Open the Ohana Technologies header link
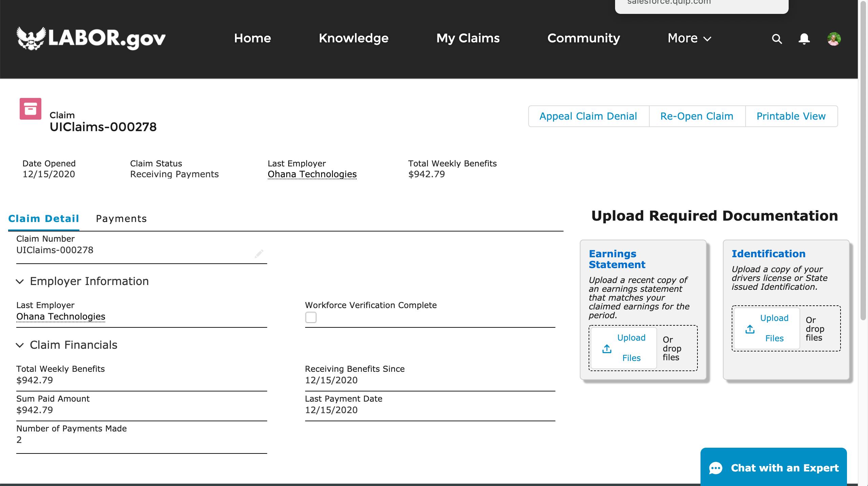 tap(312, 174)
